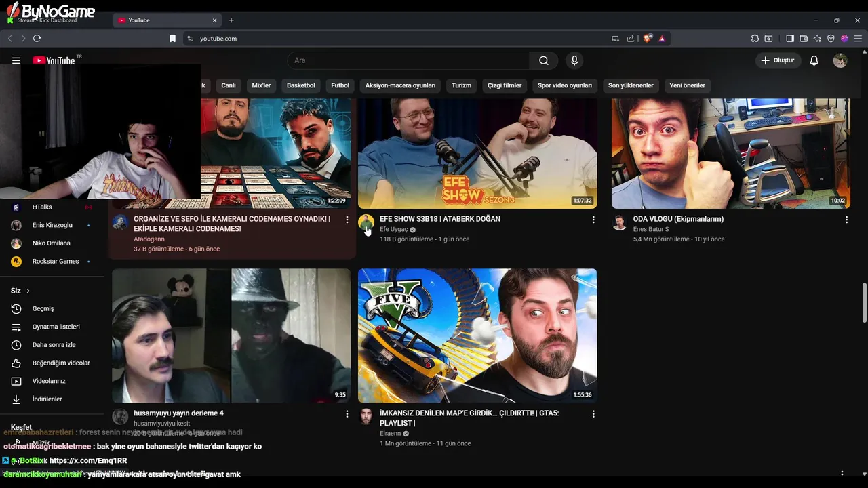The image size is (868, 488).
Task: Open Oynatma listeleri in sidebar
Action: [52, 327]
